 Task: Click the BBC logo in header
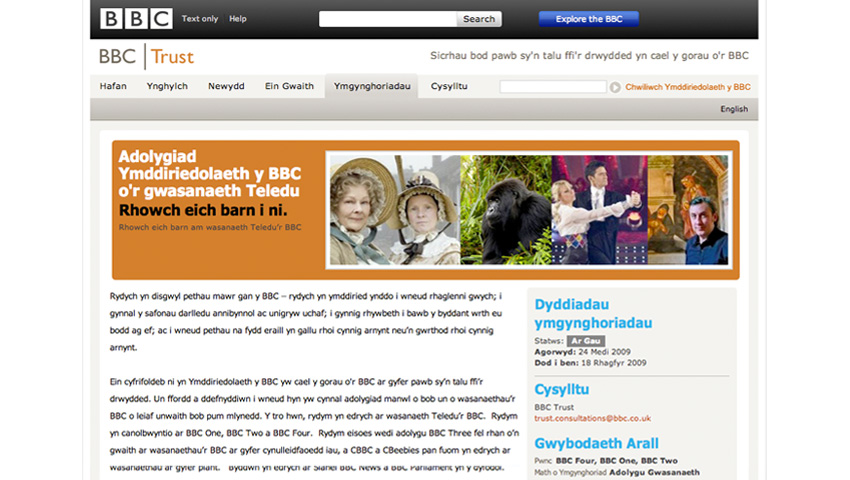136,18
